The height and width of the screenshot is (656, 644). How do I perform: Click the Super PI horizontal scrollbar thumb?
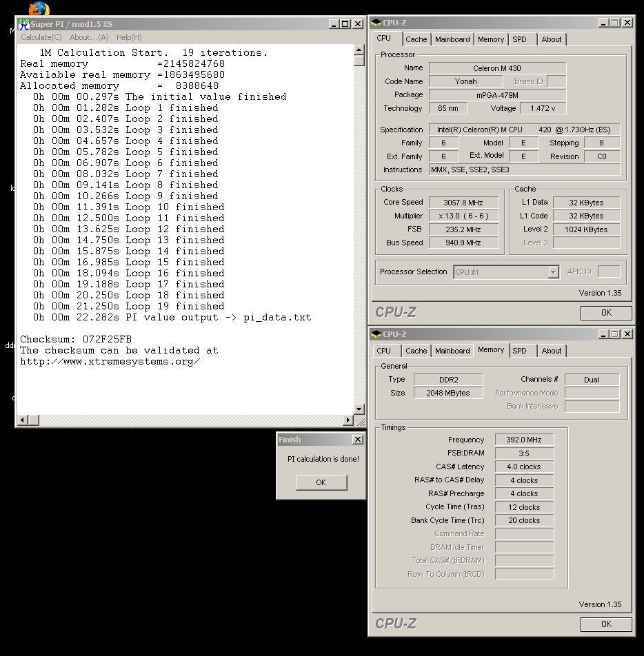[x=34, y=420]
